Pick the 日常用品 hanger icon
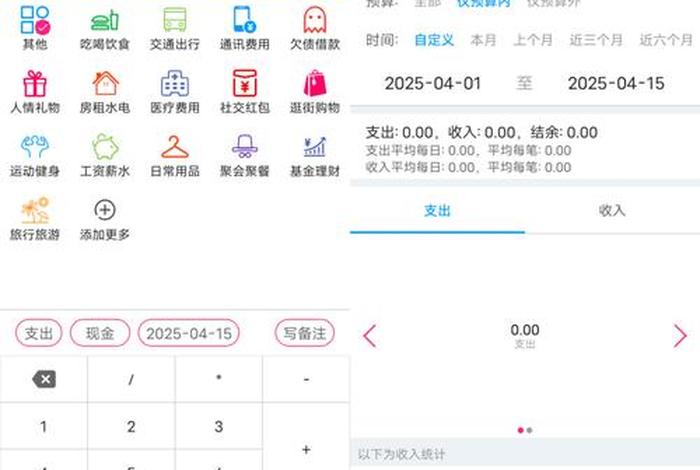This screenshot has height=470, width=700. [x=175, y=147]
